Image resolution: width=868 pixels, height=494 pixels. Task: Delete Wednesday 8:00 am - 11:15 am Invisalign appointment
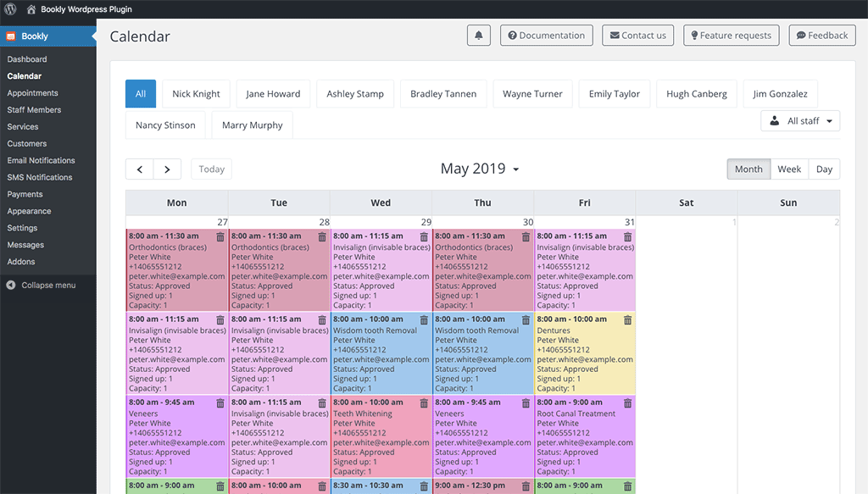(x=424, y=236)
